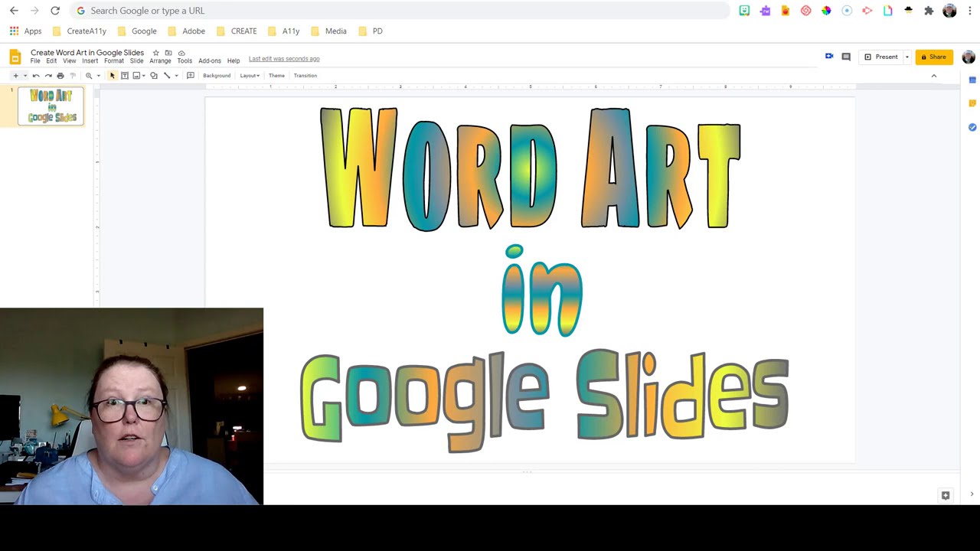Open the Tools menu

(185, 61)
